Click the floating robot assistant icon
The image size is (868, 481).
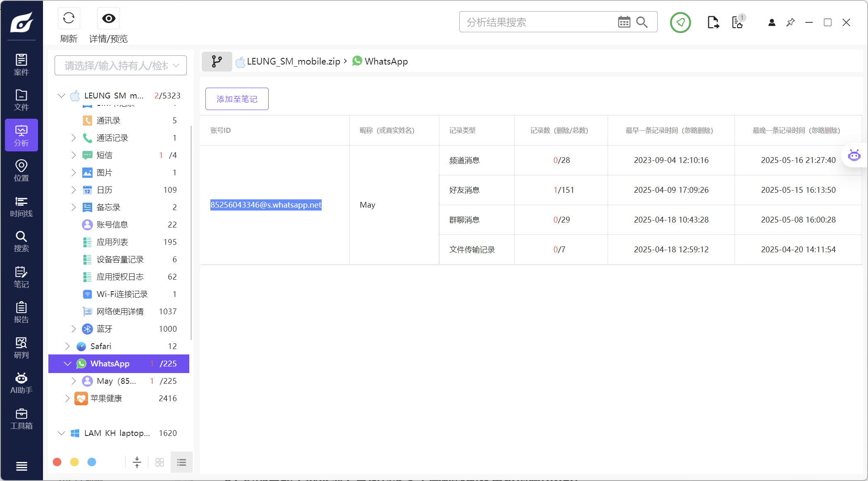coord(854,156)
